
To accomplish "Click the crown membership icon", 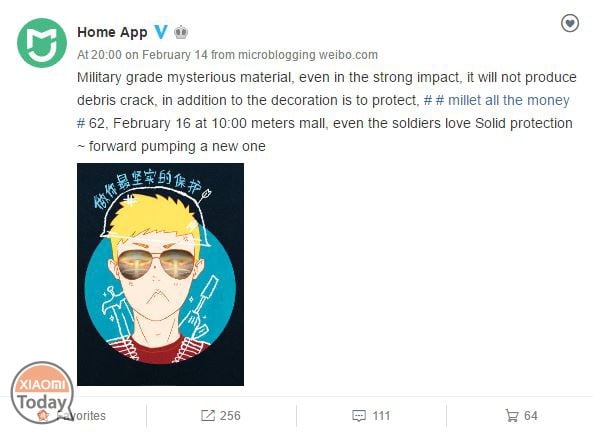I will 181,33.
